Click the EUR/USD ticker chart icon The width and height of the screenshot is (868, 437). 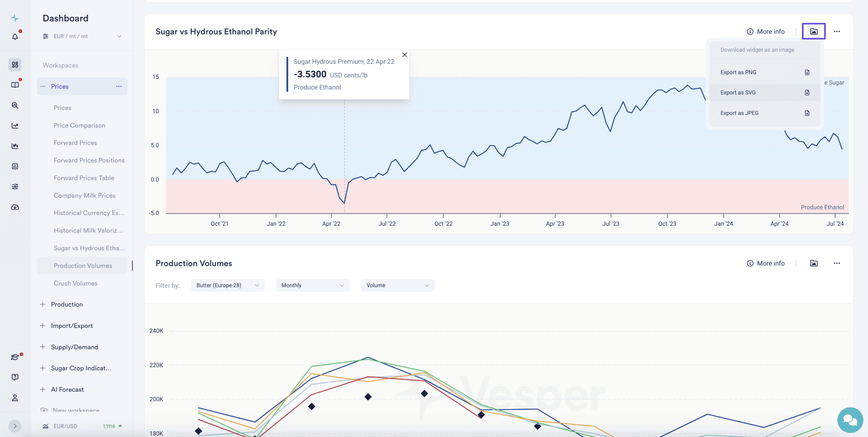coord(46,426)
